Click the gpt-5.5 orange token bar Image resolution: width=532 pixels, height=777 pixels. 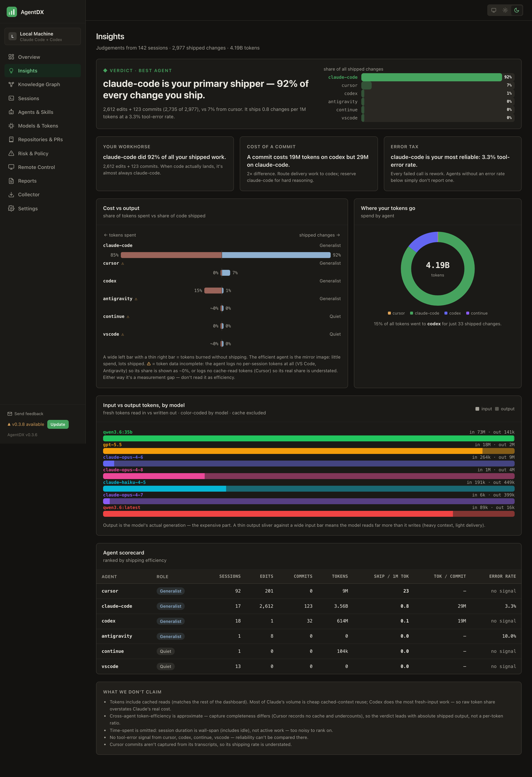308,451
